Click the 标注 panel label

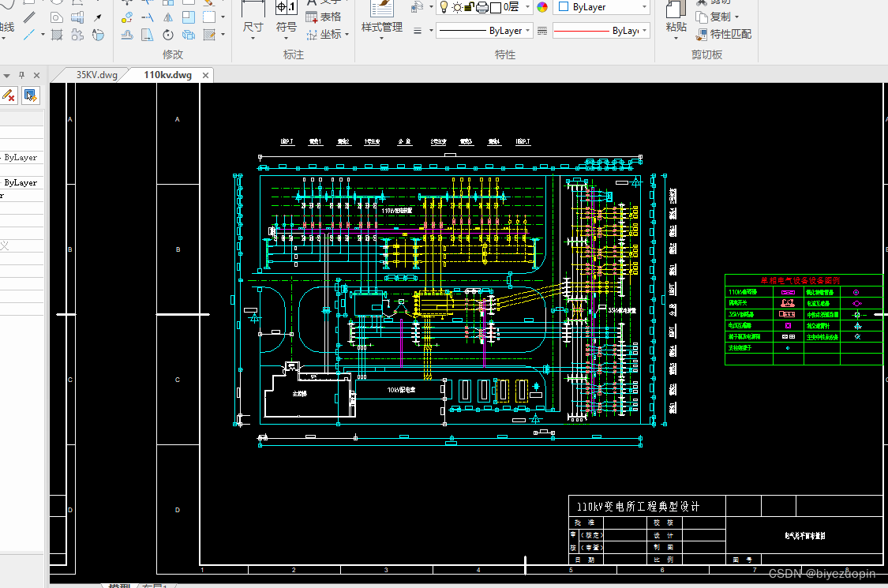(294, 54)
